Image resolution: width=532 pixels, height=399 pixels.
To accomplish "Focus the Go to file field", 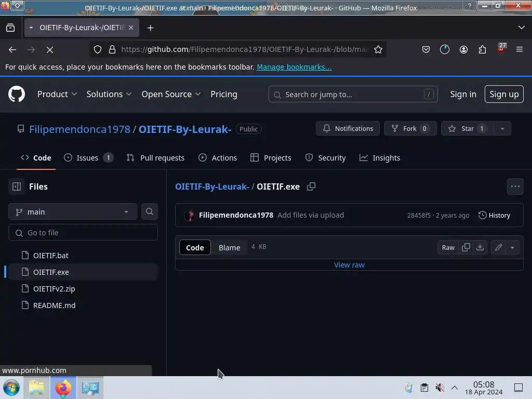I will pos(83,232).
